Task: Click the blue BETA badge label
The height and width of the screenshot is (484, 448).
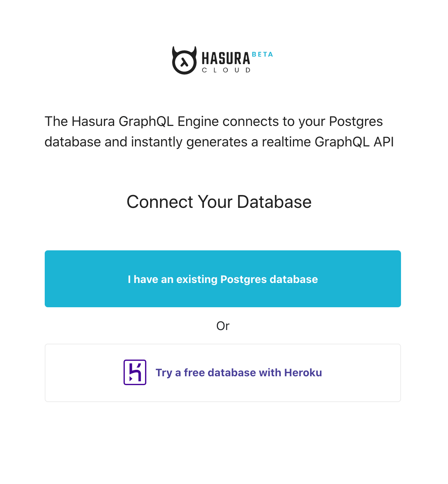Action: click(x=262, y=55)
